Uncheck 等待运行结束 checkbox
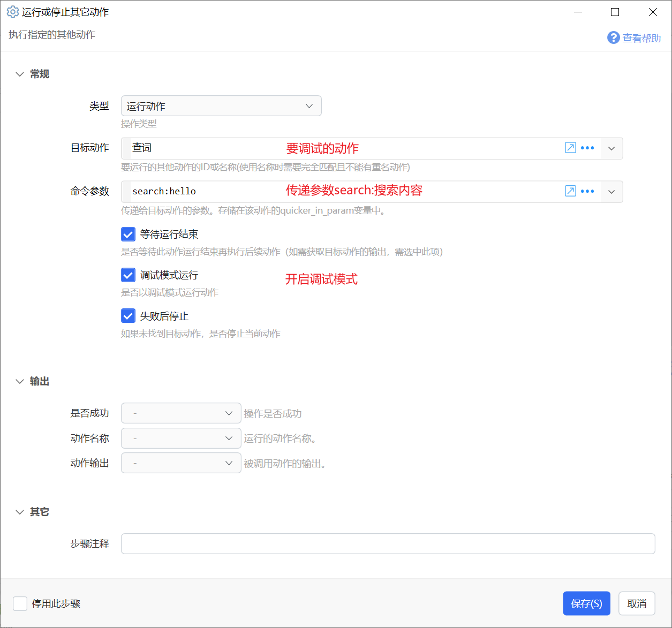This screenshot has width=672, height=628. 128,234
